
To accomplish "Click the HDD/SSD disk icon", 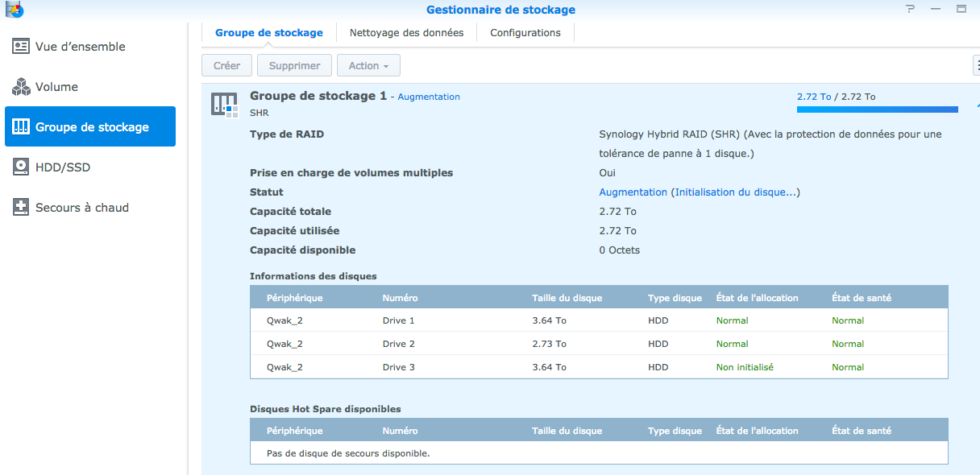I will coord(21,167).
